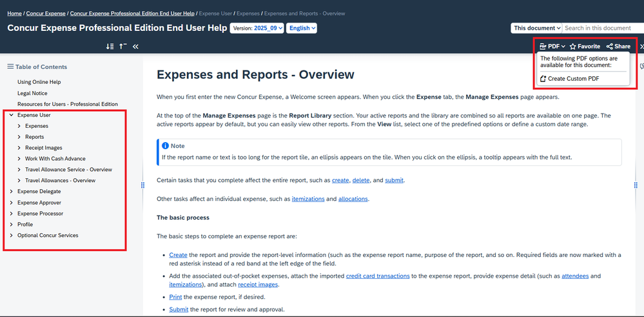This screenshot has height=317, width=644.
Task: Click the right pane resize handle
Action: (636, 185)
